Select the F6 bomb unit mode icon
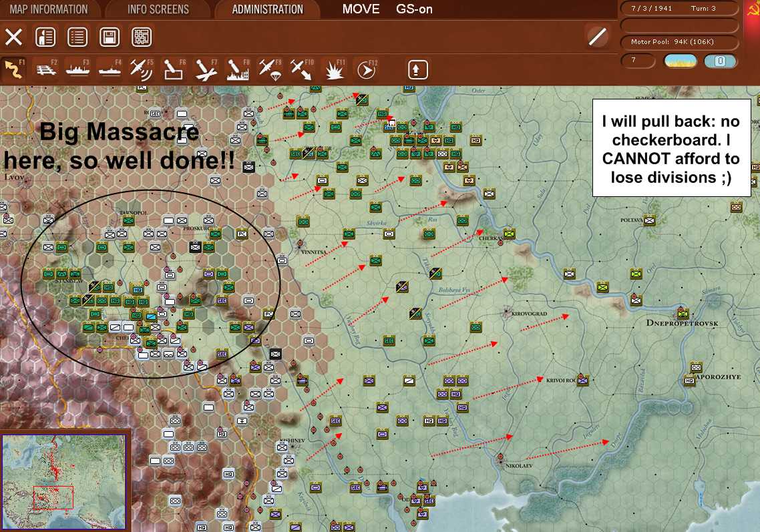760x532 pixels. point(174,69)
